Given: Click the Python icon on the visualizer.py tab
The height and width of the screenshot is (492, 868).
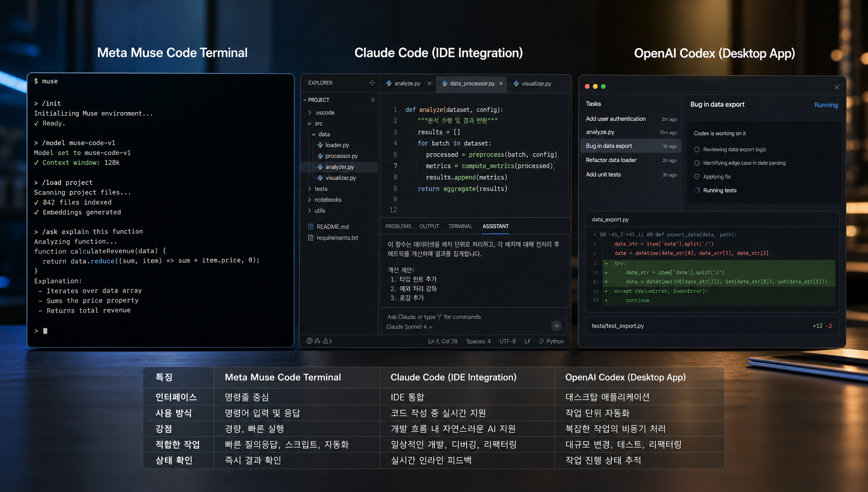Looking at the screenshot, I should pyautogui.click(x=516, y=84).
